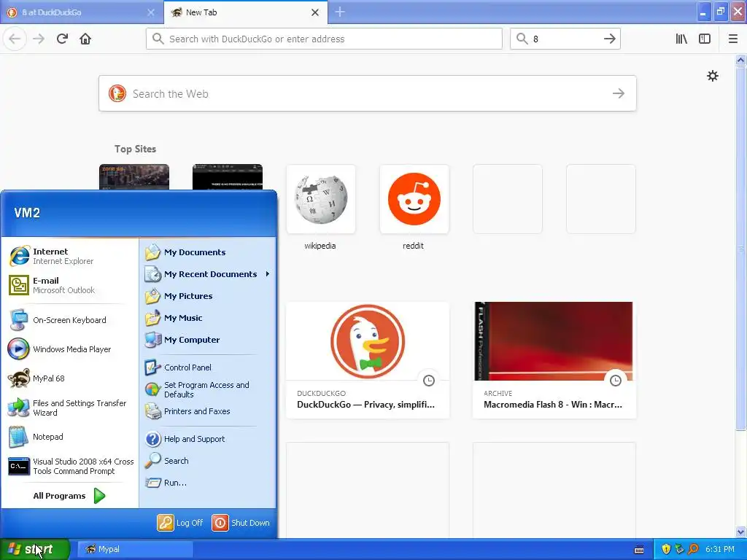Open Printers and Faxes
The image size is (747, 560).
(x=208, y=411)
